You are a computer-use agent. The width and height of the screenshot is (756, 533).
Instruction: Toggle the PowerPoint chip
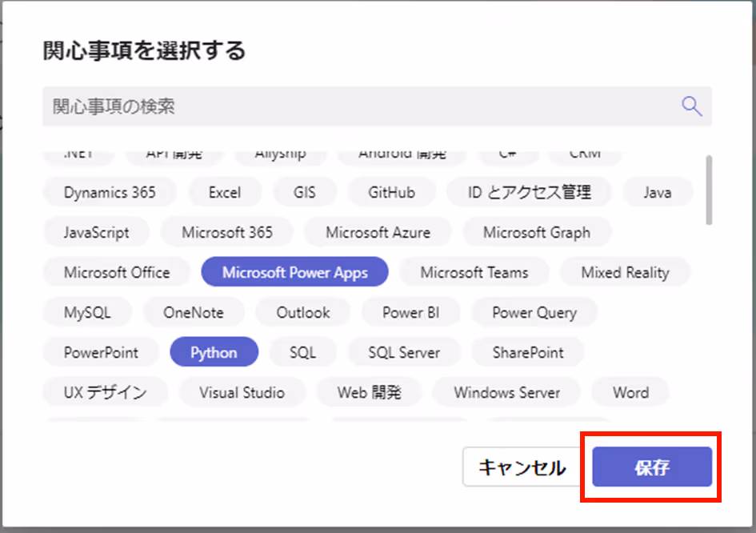(101, 352)
